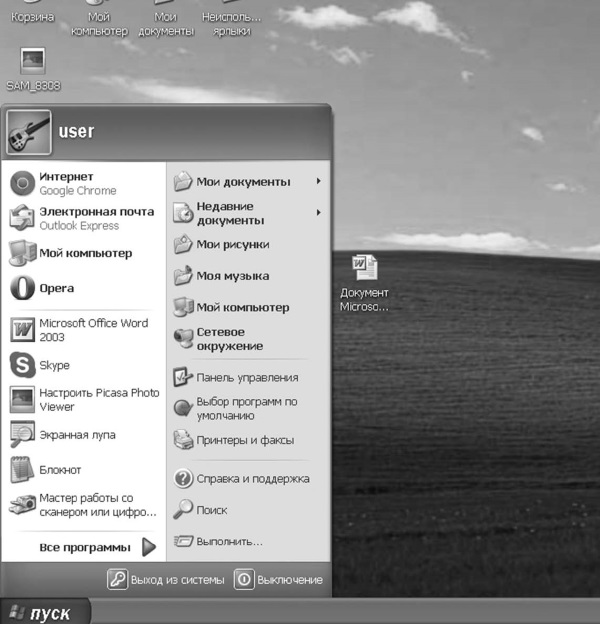Open Выполнить... run dialog

[x=229, y=542]
